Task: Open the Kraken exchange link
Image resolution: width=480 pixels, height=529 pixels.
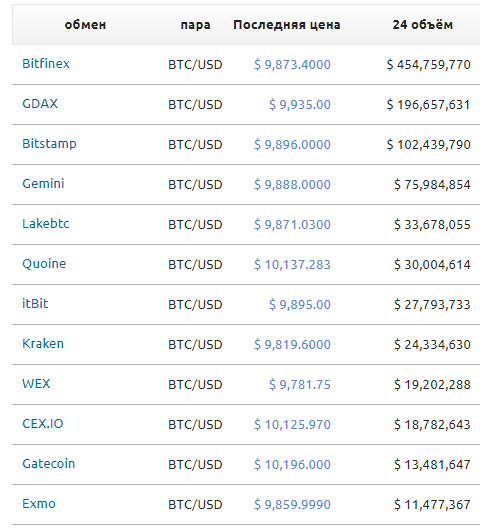Action: coord(43,344)
